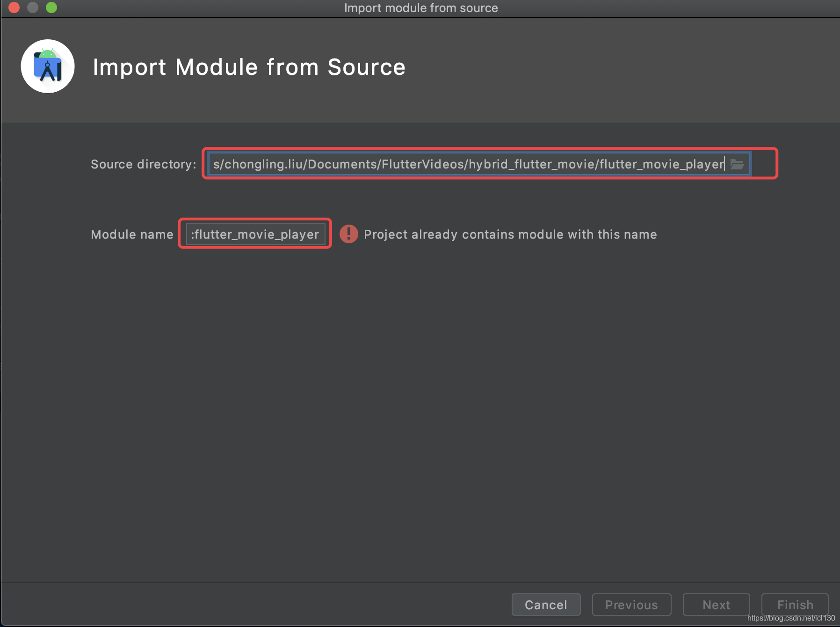The width and height of the screenshot is (840, 627).
Task: Click the green maximize window button
Action: 51,7
